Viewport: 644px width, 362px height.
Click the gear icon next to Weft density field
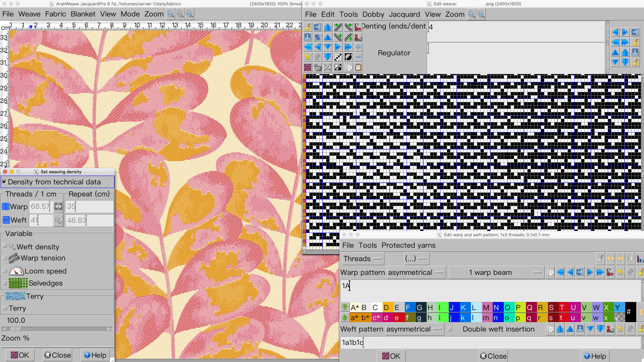click(x=58, y=220)
